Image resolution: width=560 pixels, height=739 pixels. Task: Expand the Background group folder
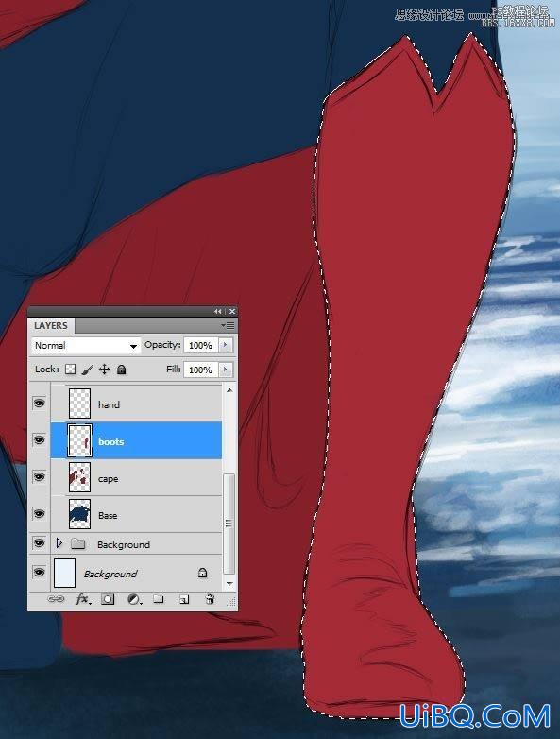pyautogui.click(x=59, y=543)
